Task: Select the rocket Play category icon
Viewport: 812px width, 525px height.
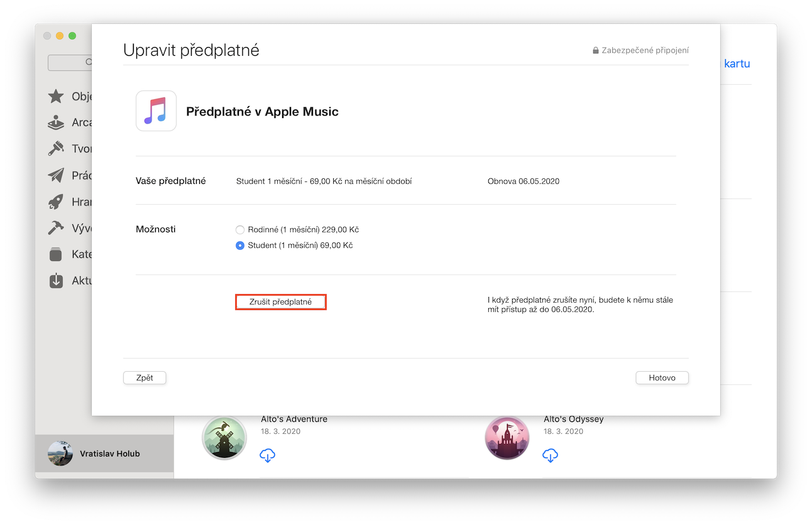Action: tap(56, 202)
